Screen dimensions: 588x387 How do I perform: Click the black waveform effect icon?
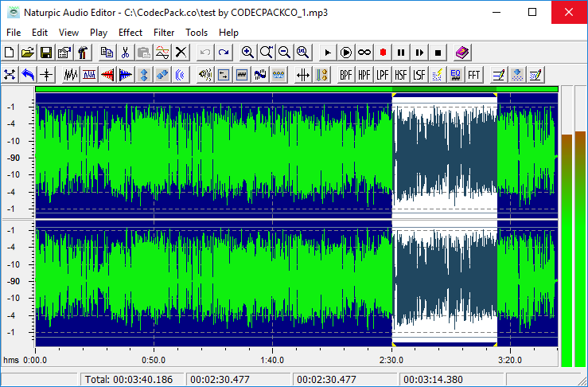click(71, 75)
